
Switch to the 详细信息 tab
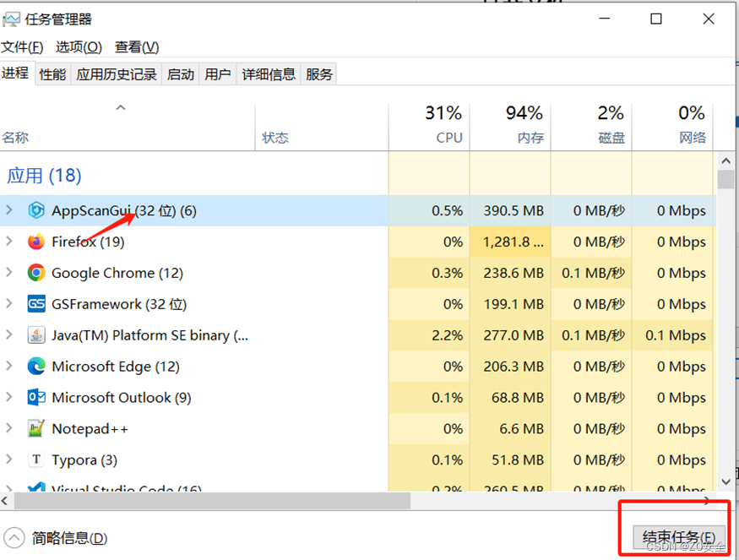(269, 74)
